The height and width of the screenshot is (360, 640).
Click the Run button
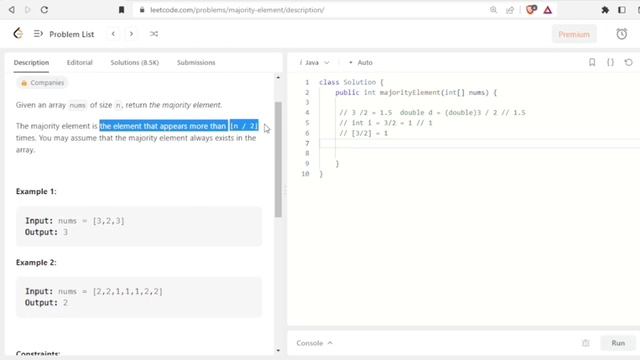[x=618, y=343]
